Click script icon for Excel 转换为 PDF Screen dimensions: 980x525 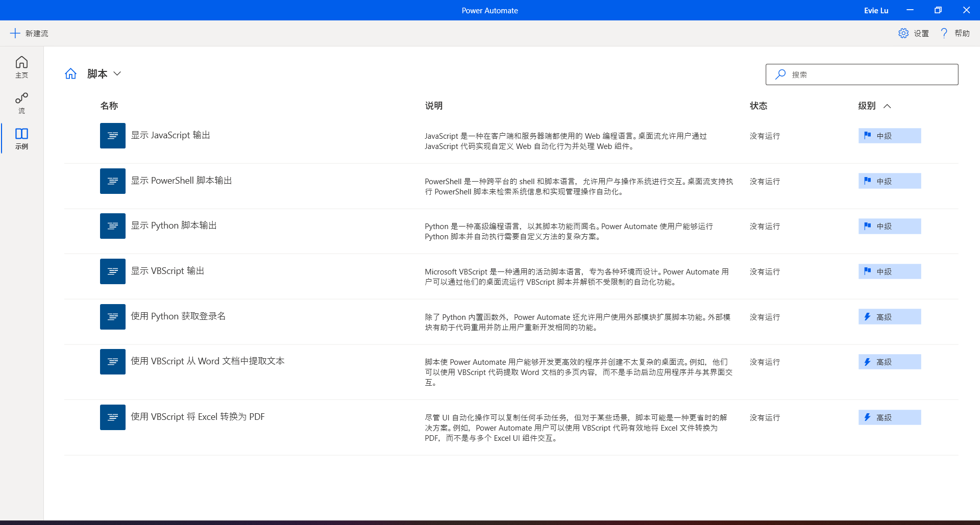coord(113,417)
